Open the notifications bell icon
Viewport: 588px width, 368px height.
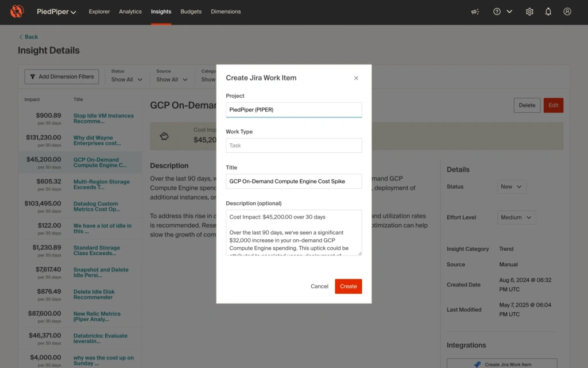548,11
